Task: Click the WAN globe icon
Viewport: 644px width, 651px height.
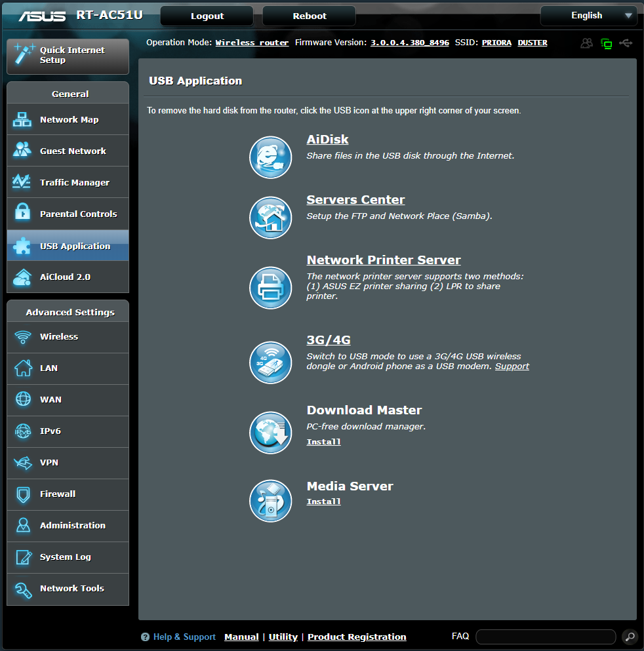Action: tap(23, 399)
